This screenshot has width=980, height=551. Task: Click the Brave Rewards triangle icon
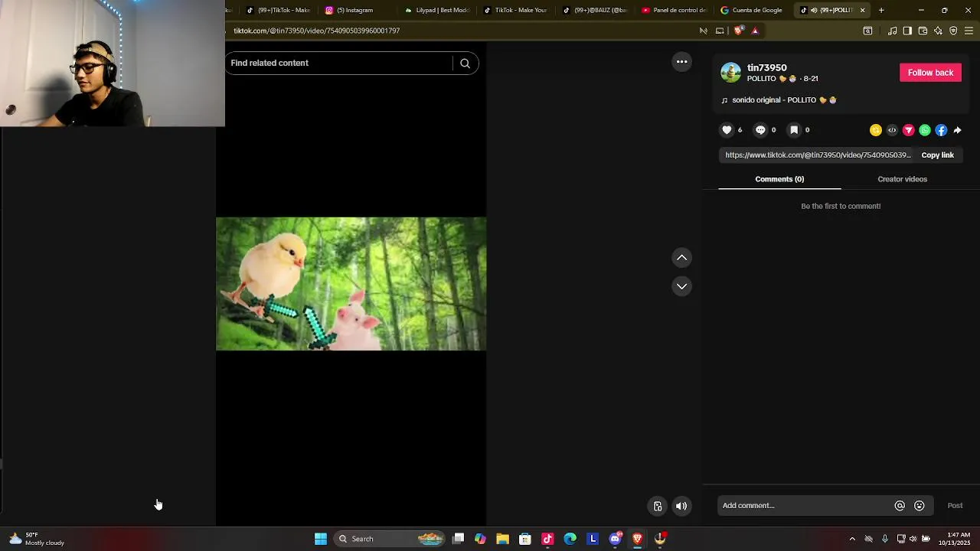755,31
